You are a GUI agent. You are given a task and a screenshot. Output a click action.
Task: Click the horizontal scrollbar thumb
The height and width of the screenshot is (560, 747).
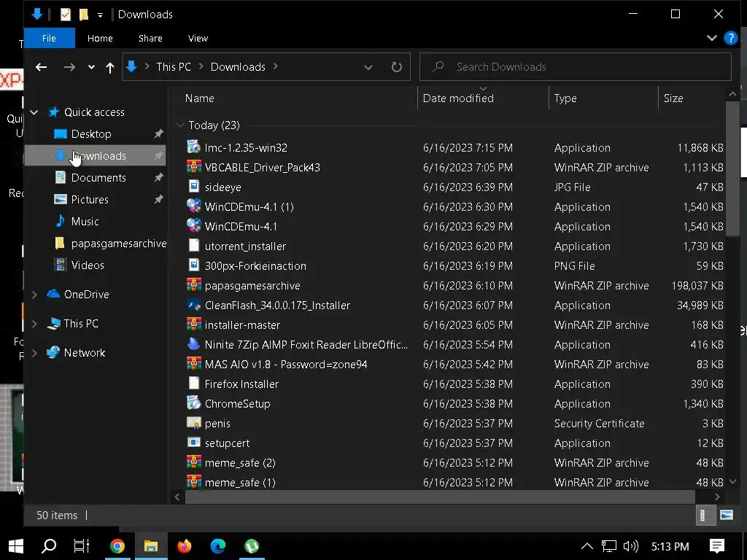tap(440, 497)
